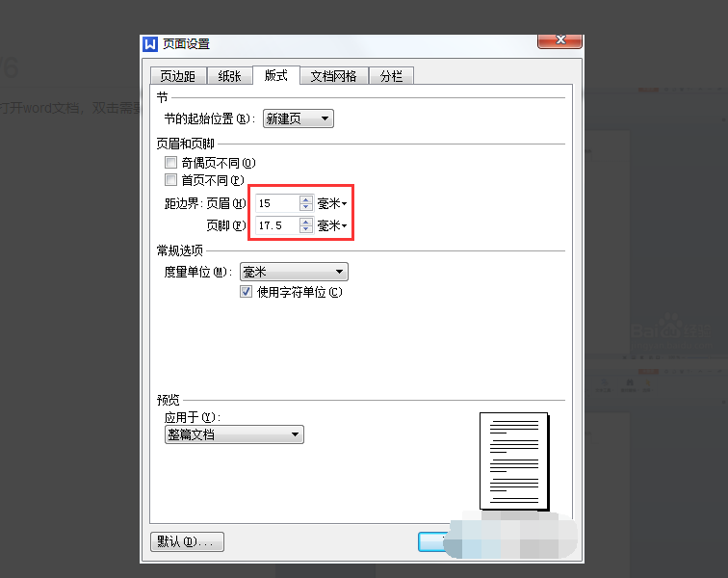The image size is (728, 578).
Task: Uncheck 使用字符单位 option
Action: tap(246, 292)
